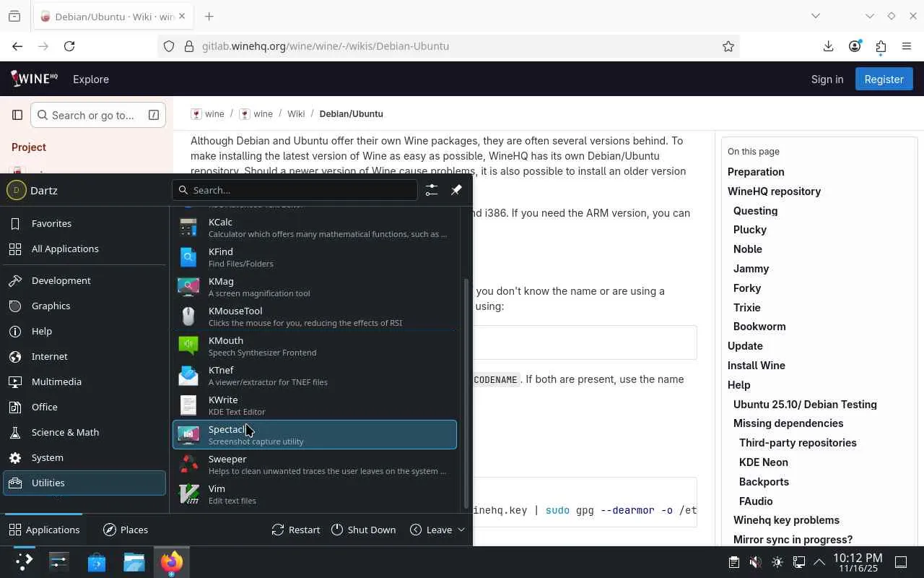Open KMouth speech synthesizer

pyautogui.click(x=315, y=346)
